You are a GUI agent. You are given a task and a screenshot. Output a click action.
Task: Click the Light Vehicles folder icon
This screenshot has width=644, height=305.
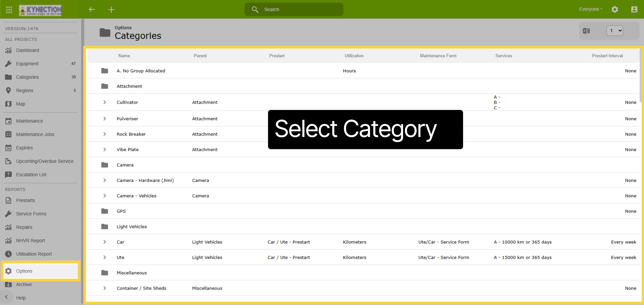[105, 227]
